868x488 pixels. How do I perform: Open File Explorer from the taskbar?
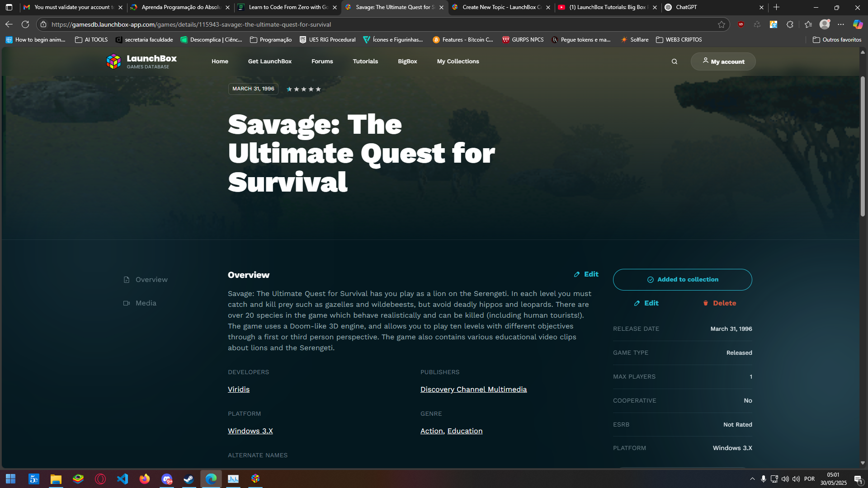56,479
